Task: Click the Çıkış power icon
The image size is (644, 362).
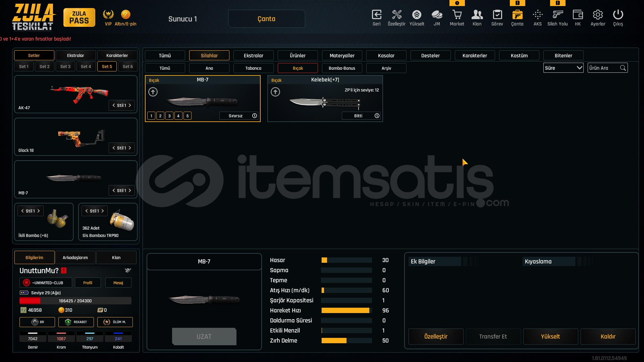Action: [x=618, y=15]
